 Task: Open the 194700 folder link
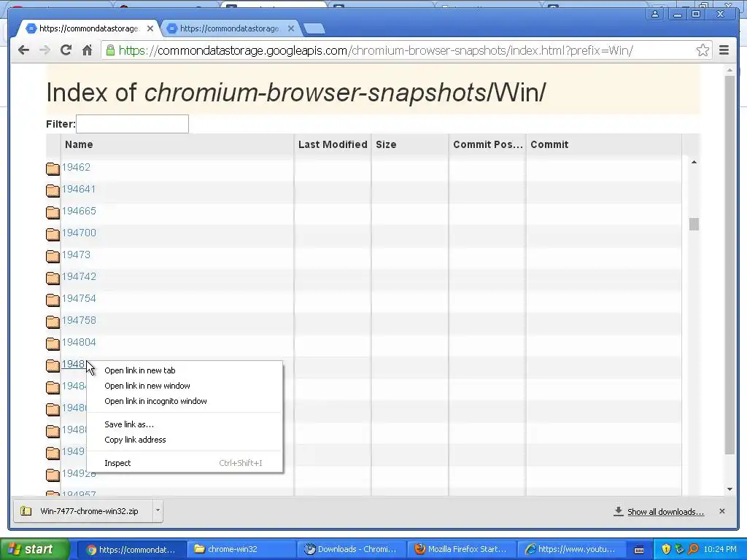(79, 233)
